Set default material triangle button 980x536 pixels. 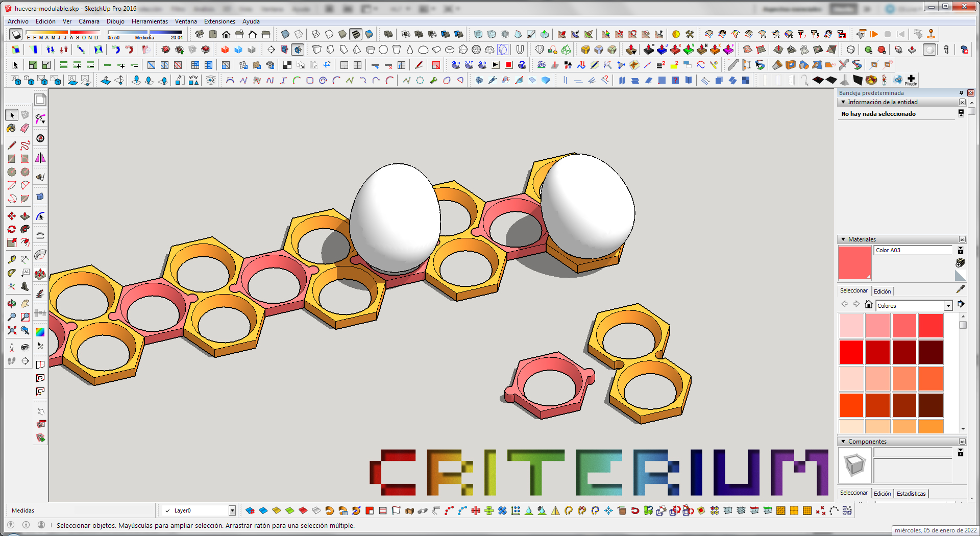pos(960,276)
